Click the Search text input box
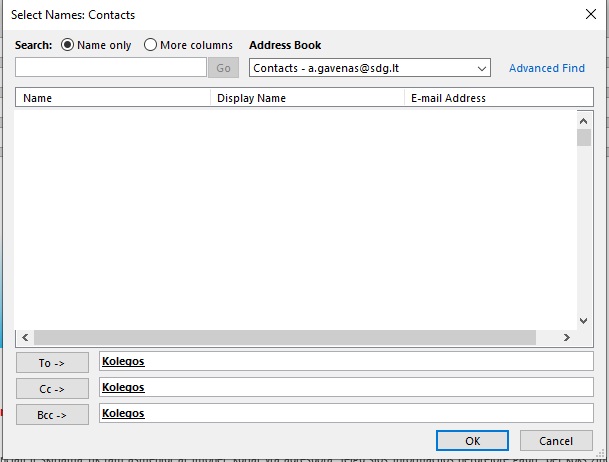The width and height of the screenshot is (609, 462). coord(111,68)
